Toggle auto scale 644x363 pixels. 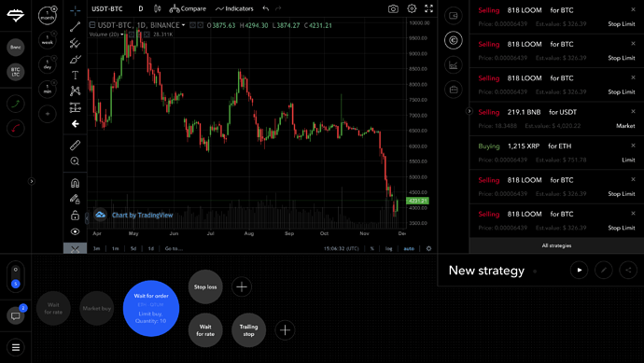pos(409,248)
